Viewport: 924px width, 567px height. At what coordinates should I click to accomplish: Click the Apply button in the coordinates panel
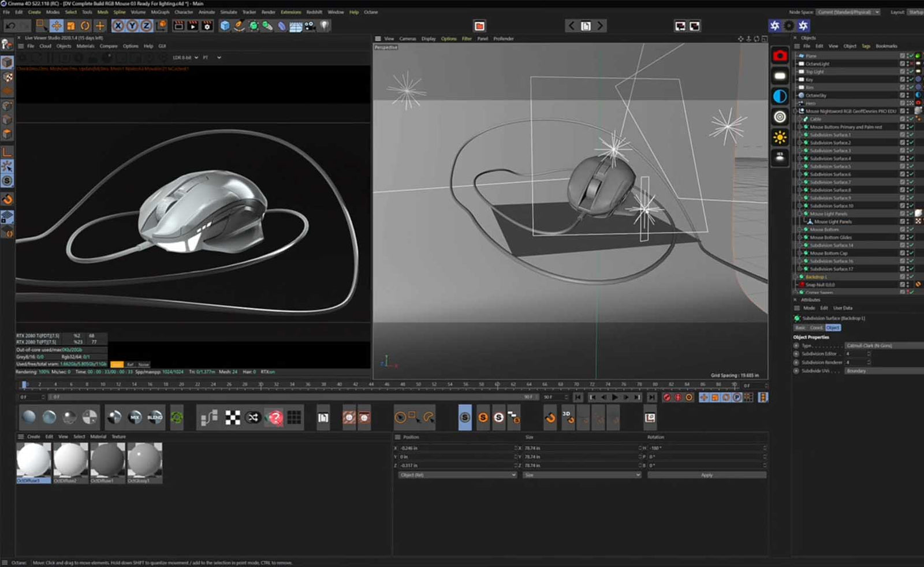click(707, 475)
